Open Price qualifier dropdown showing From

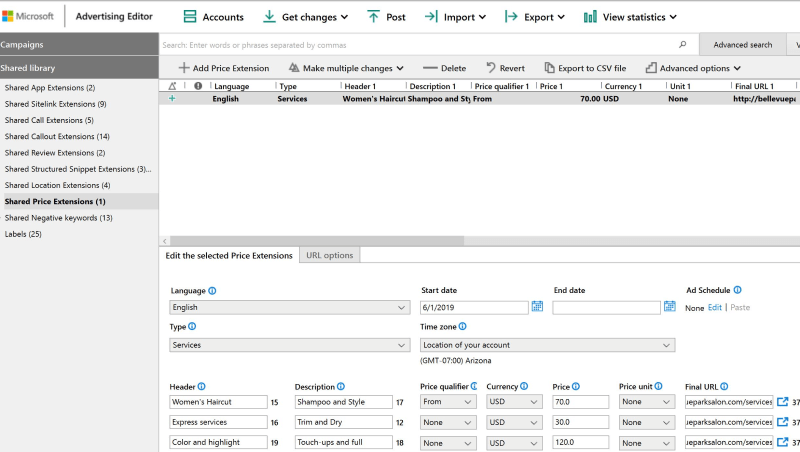pos(447,402)
